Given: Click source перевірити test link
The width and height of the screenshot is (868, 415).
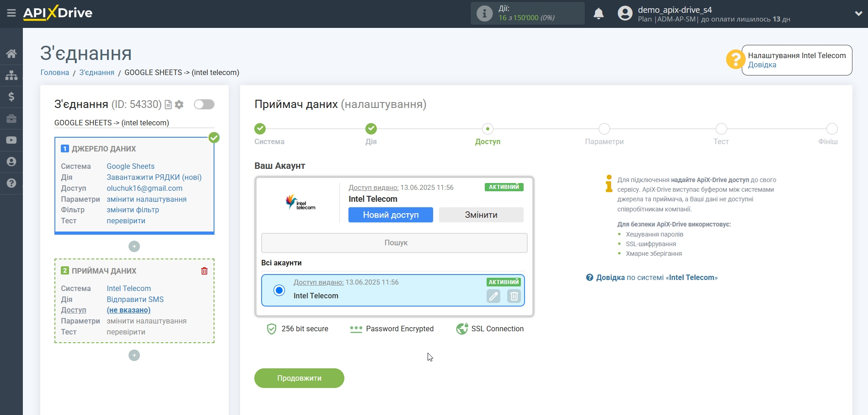Looking at the screenshot, I should [126, 221].
